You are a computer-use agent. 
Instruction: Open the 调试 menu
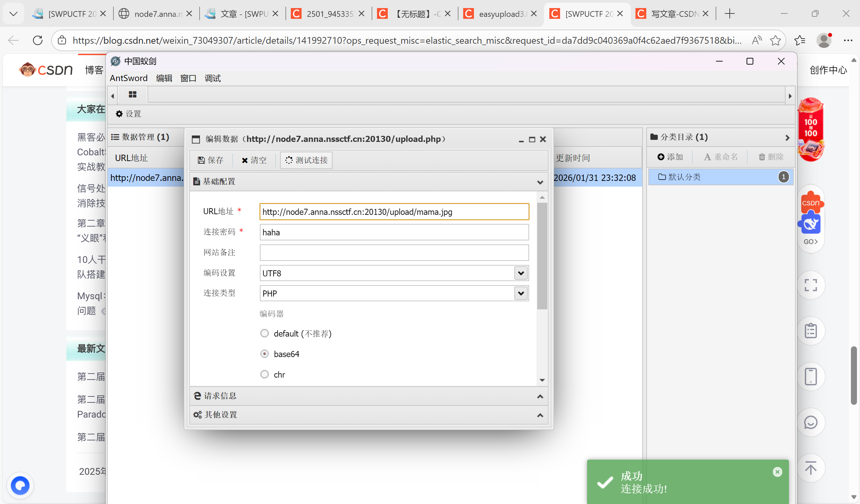pyautogui.click(x=212, y=78)
